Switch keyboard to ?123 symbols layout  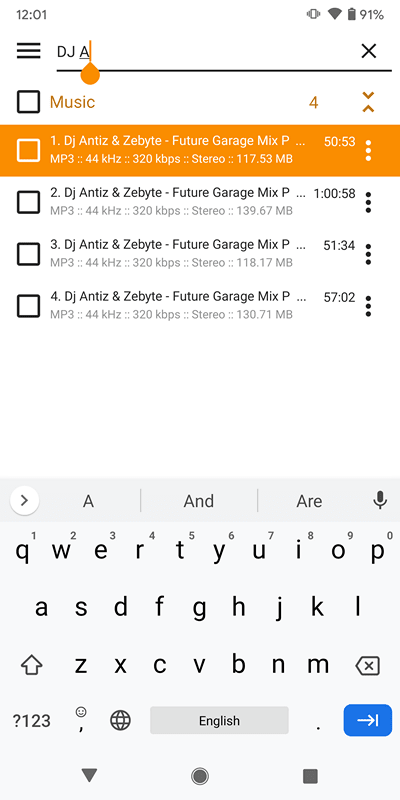pos(32,720)
